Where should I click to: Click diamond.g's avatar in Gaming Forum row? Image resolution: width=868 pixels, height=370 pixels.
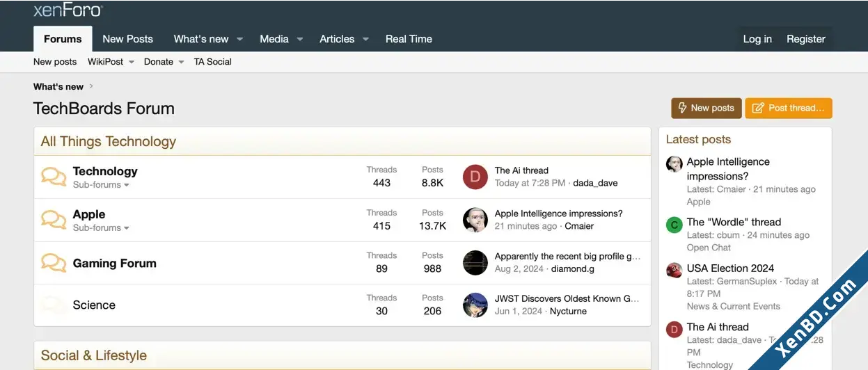475,263
